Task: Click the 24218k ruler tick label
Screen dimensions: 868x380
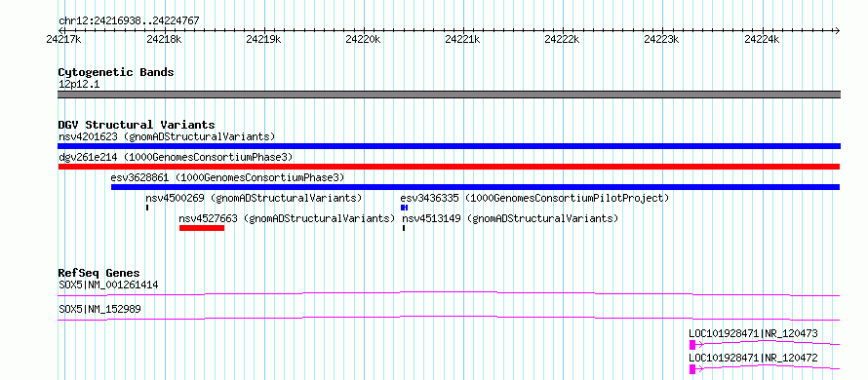Action: click(x=164, y=39)
